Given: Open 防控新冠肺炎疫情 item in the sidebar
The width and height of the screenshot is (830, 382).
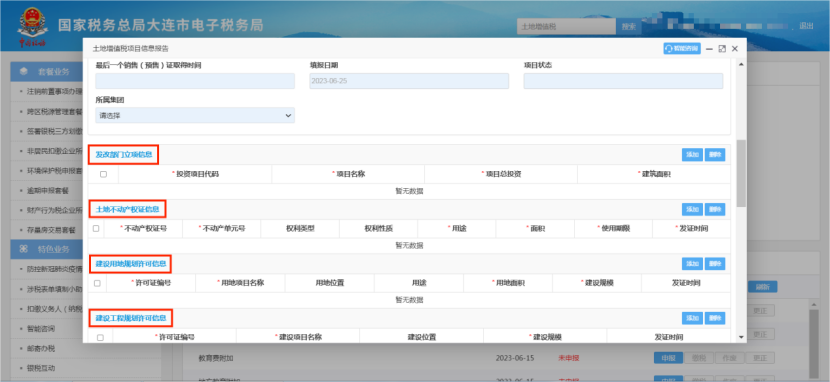Looking at the screenshot, I should (x=55, y=269).
